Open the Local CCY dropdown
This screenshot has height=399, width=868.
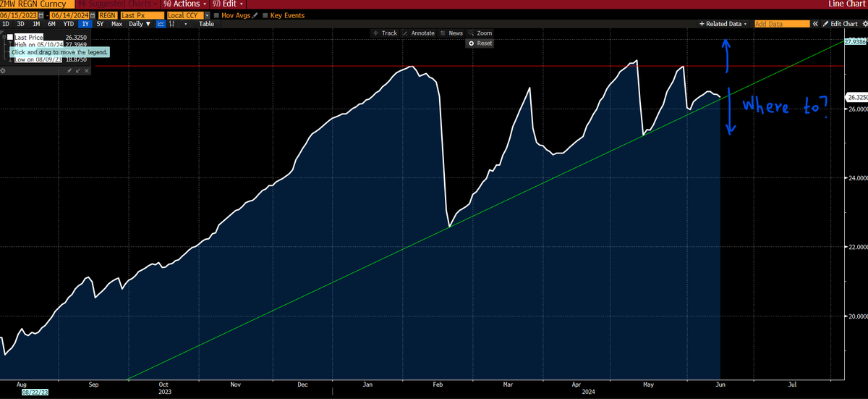point(208,15)
